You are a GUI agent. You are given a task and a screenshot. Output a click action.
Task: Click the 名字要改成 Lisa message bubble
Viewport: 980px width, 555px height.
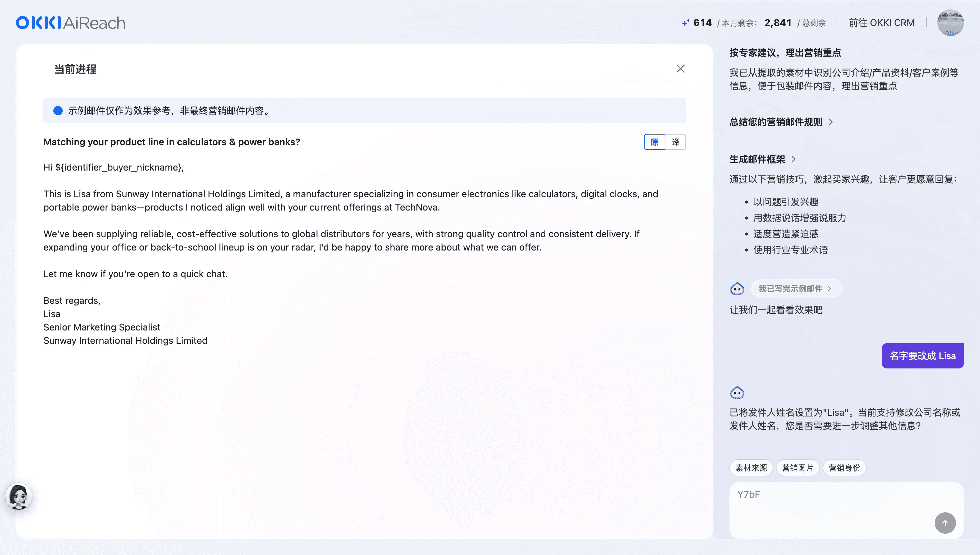click(922, 356)
